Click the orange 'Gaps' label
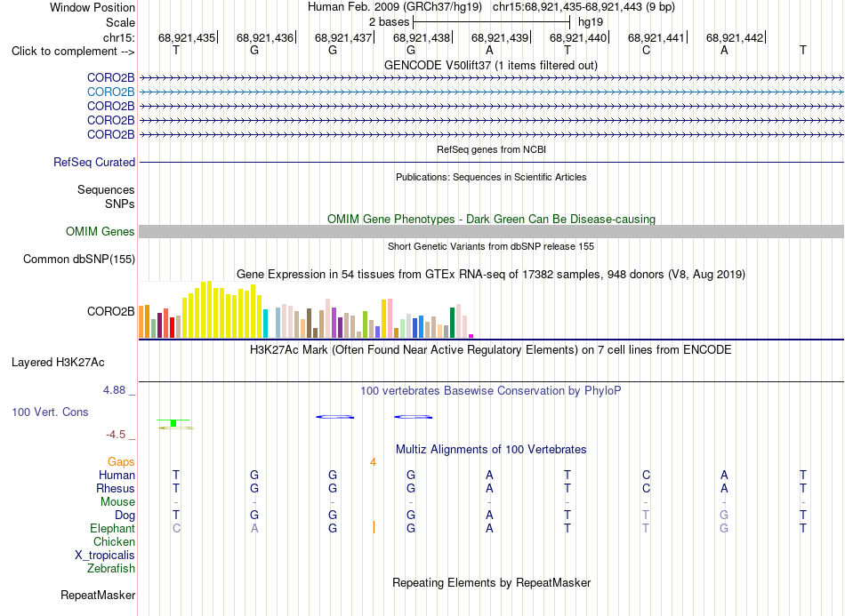 [x=121, y=461]
